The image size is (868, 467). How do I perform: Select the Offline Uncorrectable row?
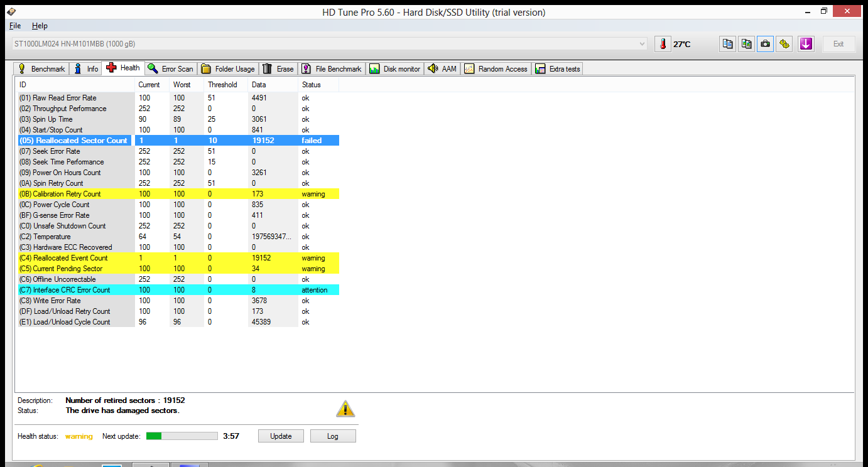178,279
